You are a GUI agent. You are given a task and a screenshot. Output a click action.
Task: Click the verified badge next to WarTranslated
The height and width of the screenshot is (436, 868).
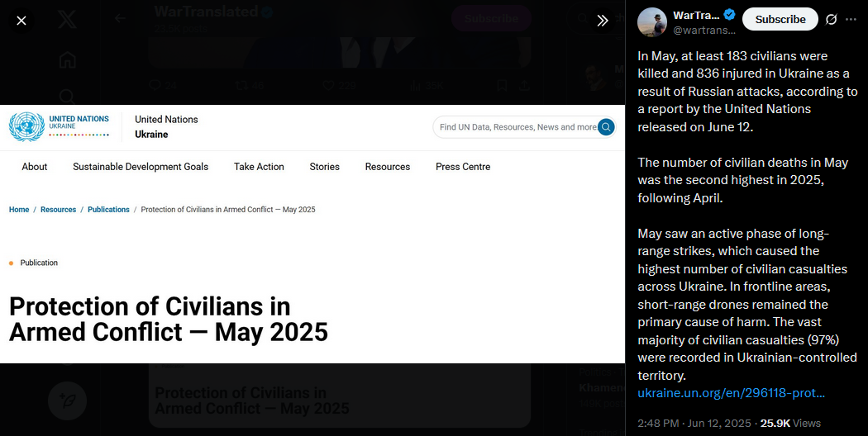(x=730, y=15)
